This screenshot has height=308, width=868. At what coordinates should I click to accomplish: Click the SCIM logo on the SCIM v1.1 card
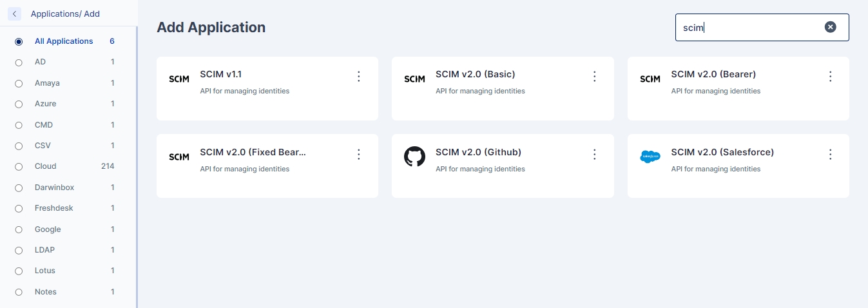[x=179, y=79]
